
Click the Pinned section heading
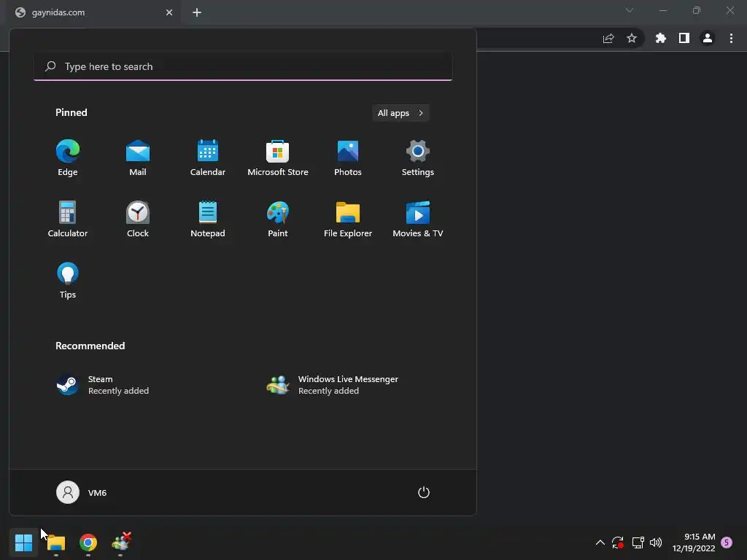[71, 112]
